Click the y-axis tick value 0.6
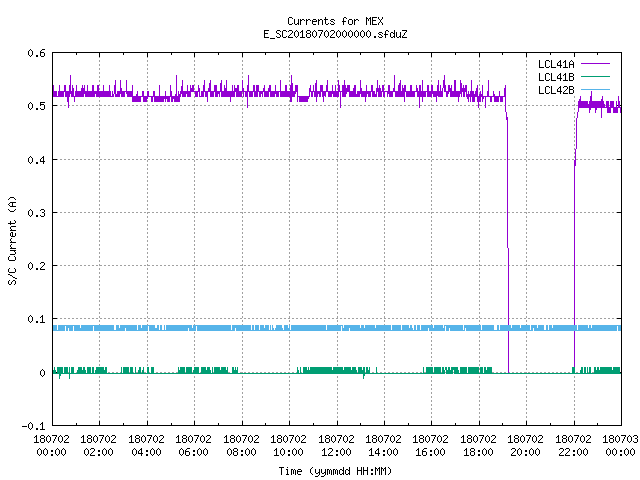This screenshot has width=640, height=480. coord(36,53)
